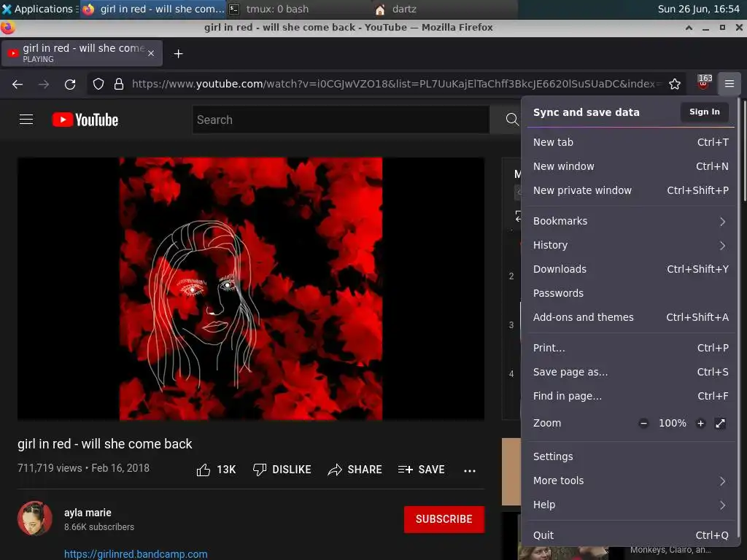Open the girlinred.bandcamp.com link
Image resolution: width=747 pixels, height=560 pixels.
(x=136, y=554)
